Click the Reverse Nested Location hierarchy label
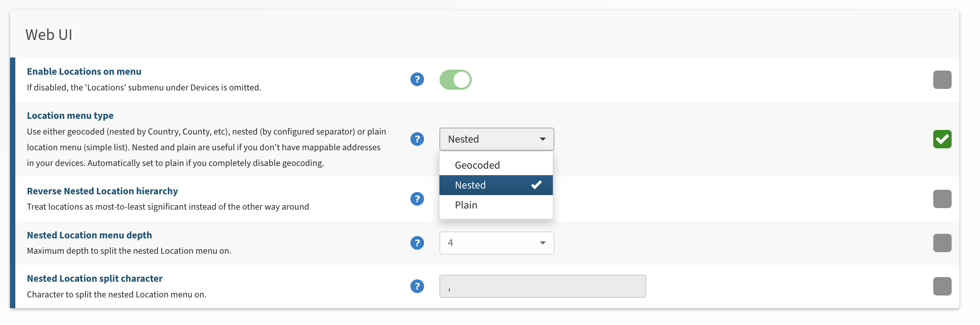This screenshot has height=325, width=980. pyautogui.click(x=102, y=191)
